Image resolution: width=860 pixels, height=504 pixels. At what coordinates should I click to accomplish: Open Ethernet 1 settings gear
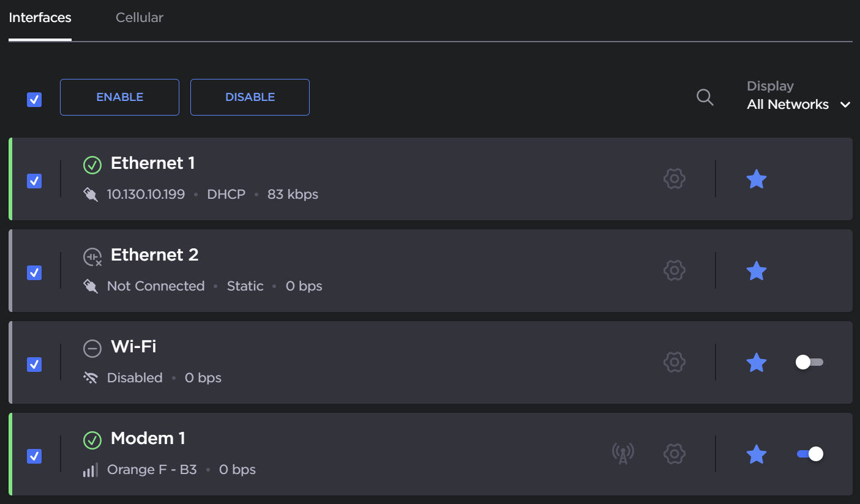click(674, 179)
